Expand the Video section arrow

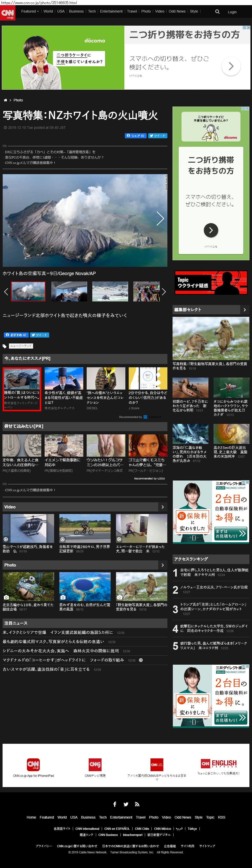tap(163, 507)
